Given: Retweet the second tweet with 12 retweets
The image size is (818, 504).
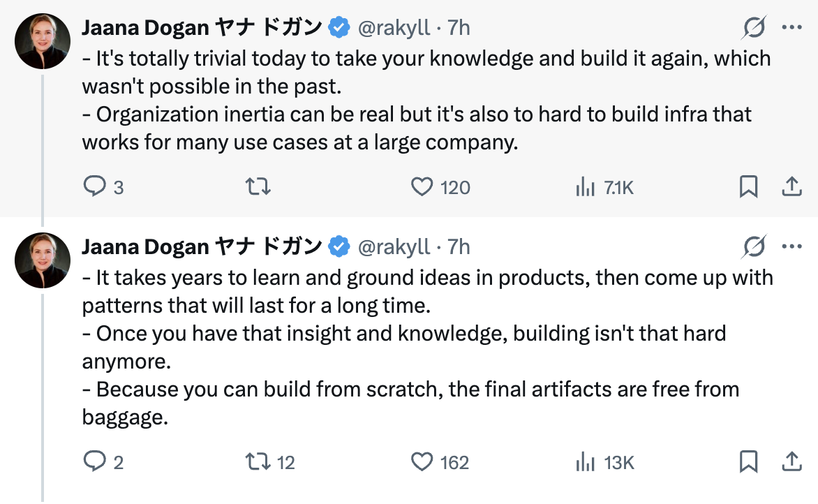Looking at the screenshot, I should [x=259, y=462].
